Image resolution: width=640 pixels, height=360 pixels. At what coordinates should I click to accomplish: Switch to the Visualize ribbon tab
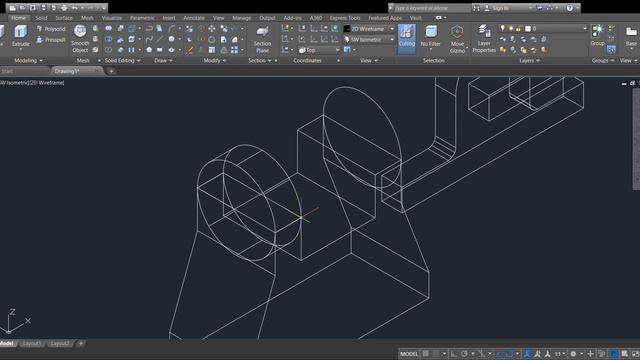coord(112,18)
